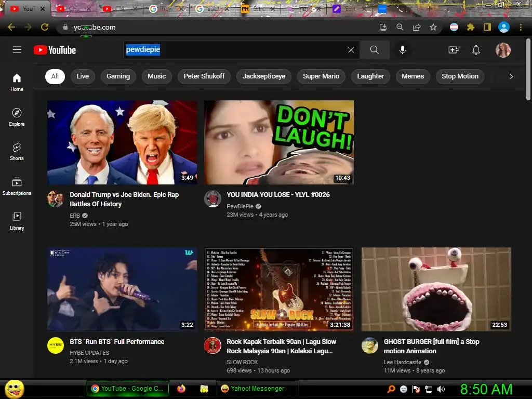Click the magnifier search button
Screen dimensions: 532x399
click(x=374, y=50)
